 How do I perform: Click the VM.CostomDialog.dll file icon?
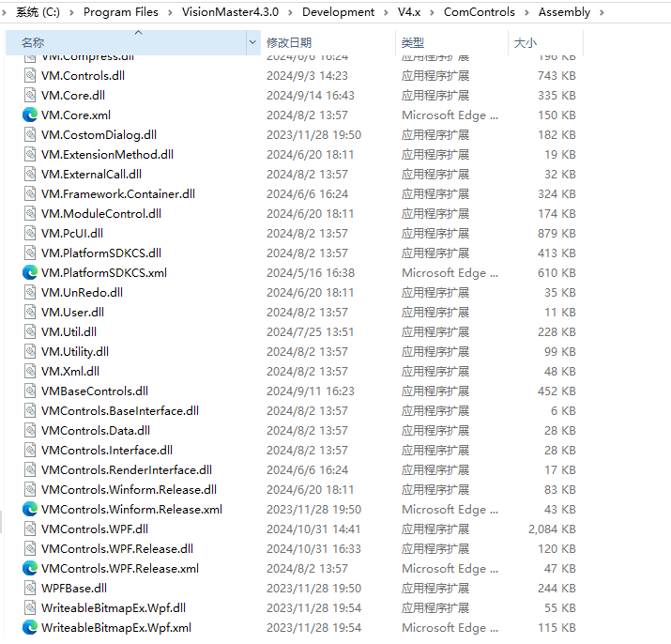pos(30,135)
